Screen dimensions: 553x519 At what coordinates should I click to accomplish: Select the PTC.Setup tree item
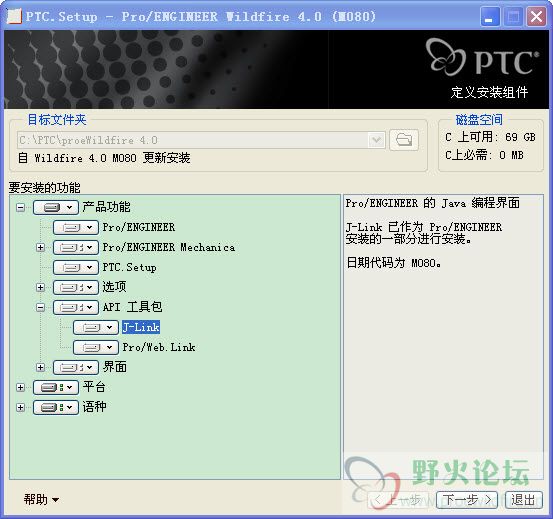tap(129, 267)
